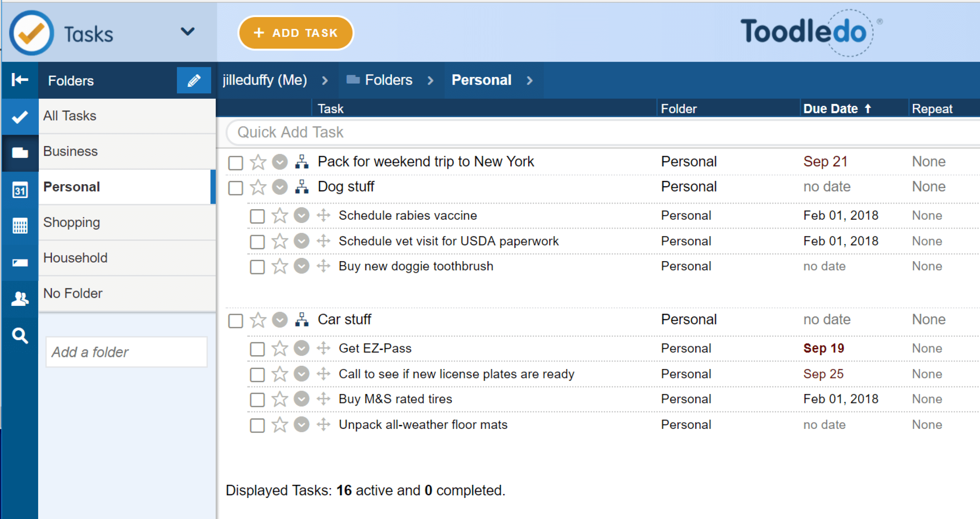Toggle checkbox for Pack for weekend trip
The image size is (980, 519).
pyautogui.click(x=236, y=161)
